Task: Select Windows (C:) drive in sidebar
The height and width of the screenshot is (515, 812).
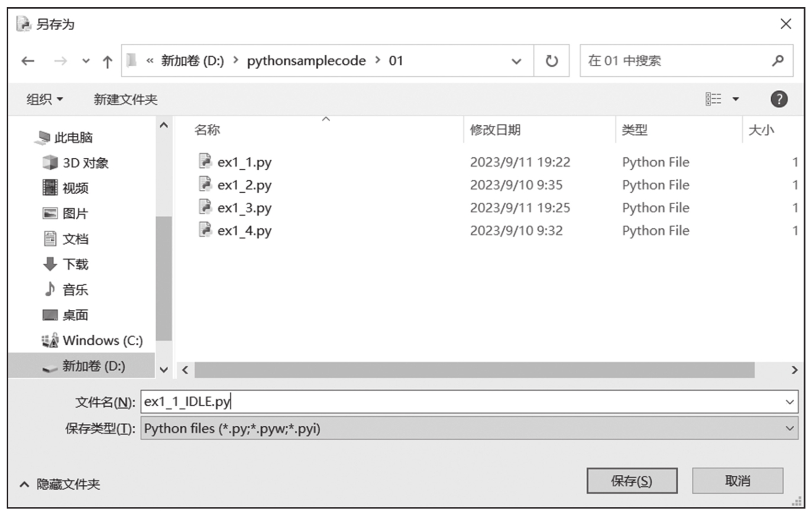Action: [x=102, y=341]
